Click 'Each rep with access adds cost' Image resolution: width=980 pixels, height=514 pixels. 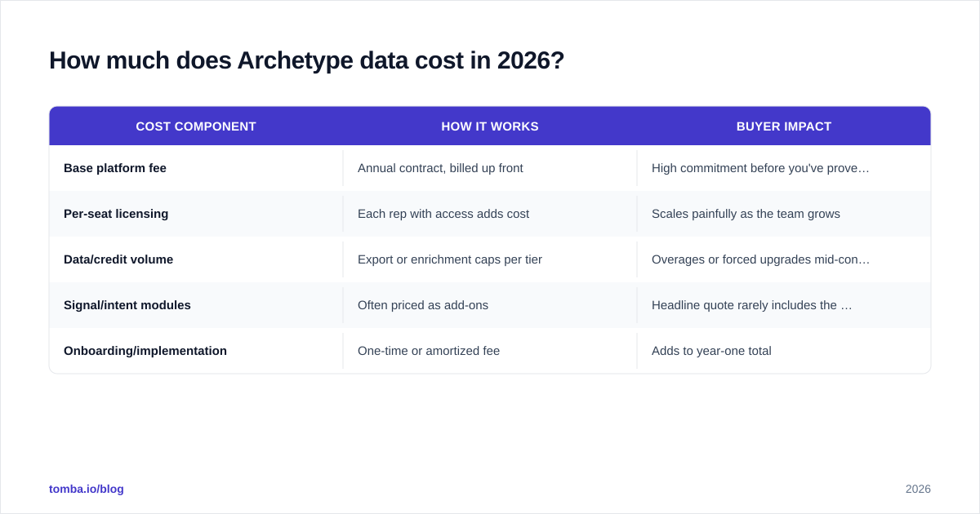point(443,214)
